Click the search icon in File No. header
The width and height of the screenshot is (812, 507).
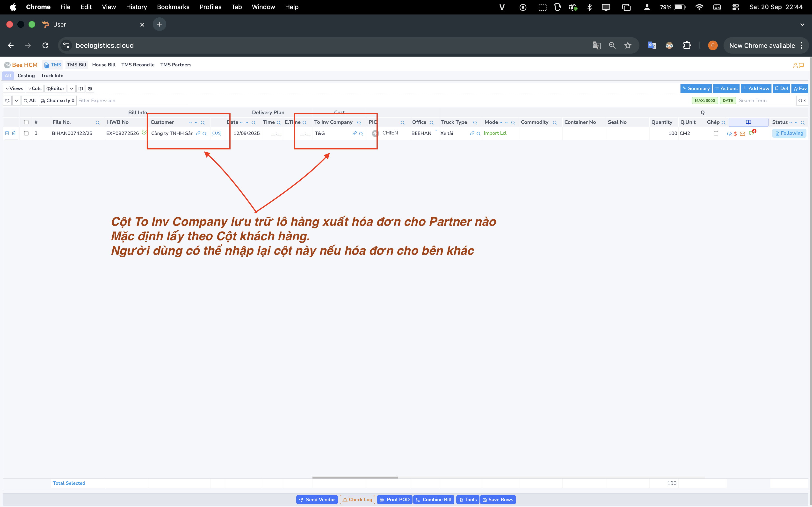point(97,123)
